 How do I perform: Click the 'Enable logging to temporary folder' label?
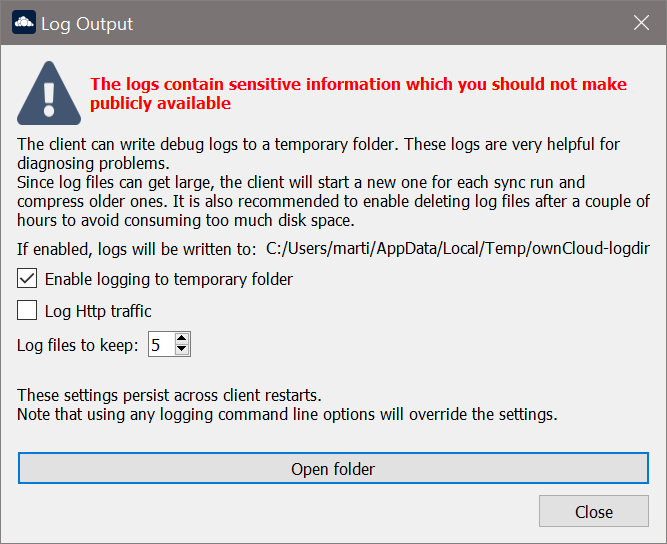coord(168,279)
